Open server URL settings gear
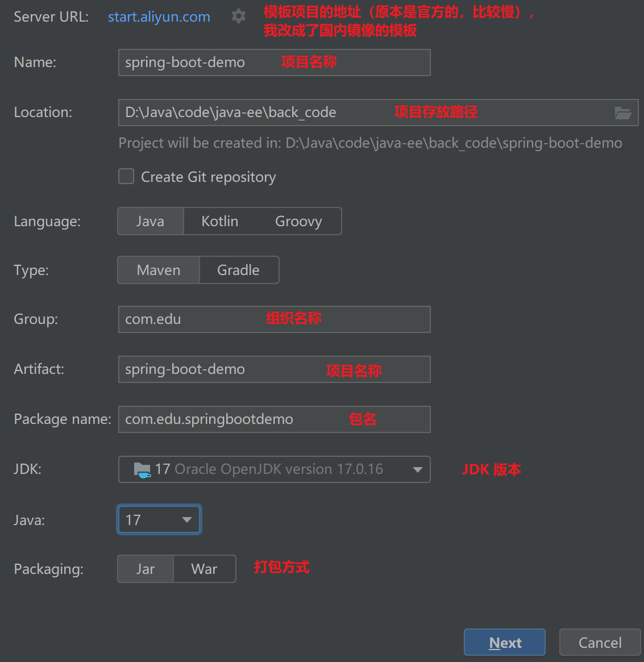 pos(239,16)
